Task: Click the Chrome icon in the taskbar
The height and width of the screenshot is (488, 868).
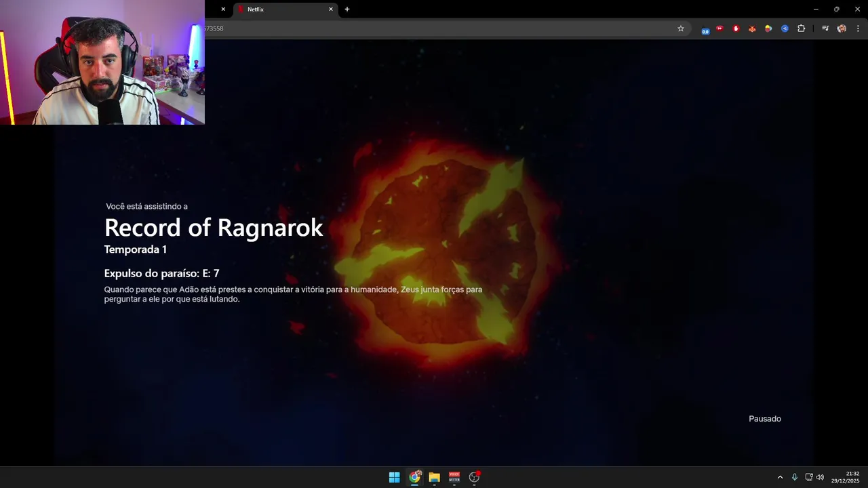Action: (414, 477)
